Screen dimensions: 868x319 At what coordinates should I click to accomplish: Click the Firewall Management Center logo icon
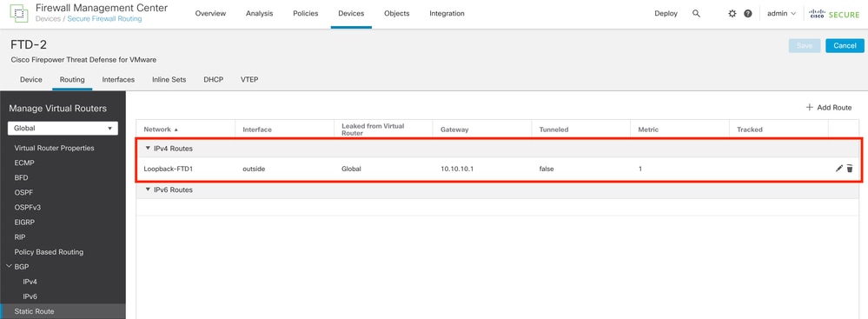(x=19, y=13)
